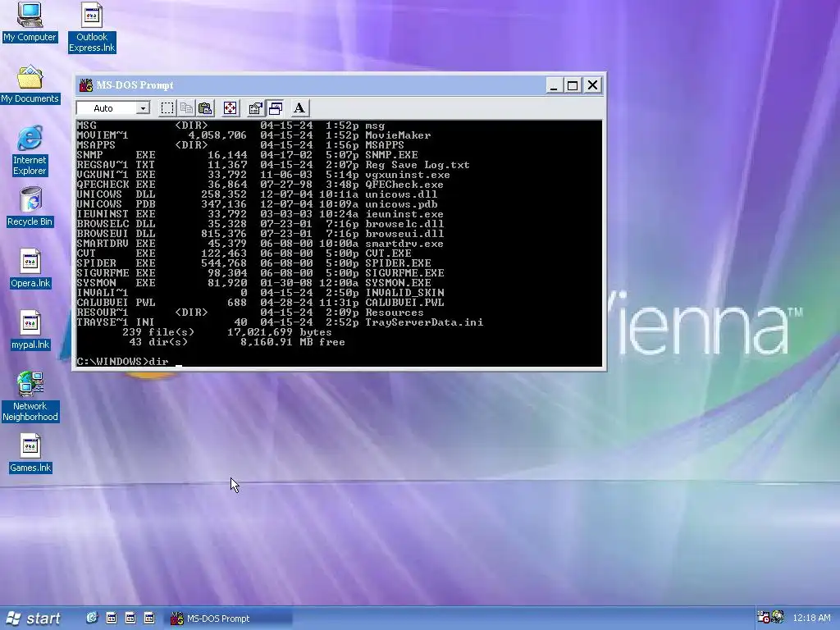Image resolution: width=840 pixels, height=630 pixels.
Task: Click the Font 'A' toolbar icon
Action: pos(299,108)
